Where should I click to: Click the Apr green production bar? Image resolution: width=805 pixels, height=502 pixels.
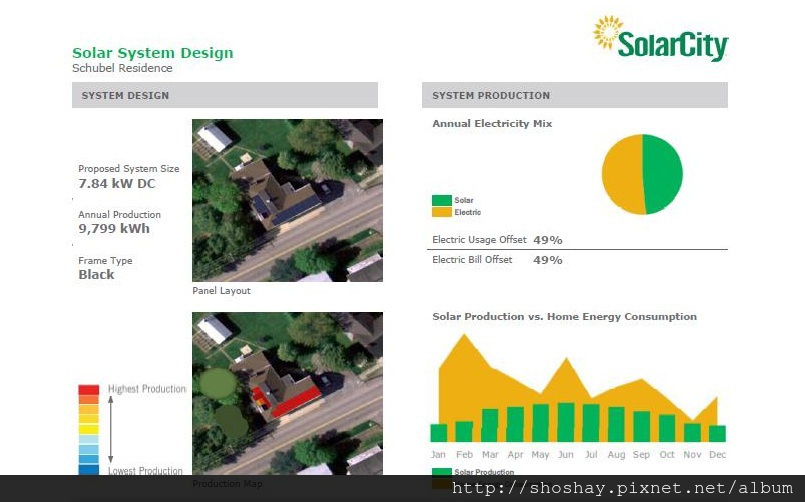[515, 424]
